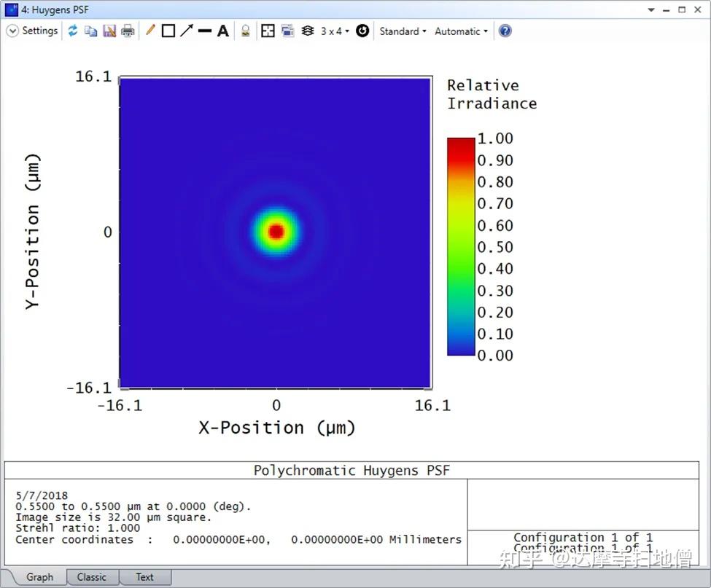
Task: Click the PSF central peak in the plot
Action: click(x=276, y=231)
